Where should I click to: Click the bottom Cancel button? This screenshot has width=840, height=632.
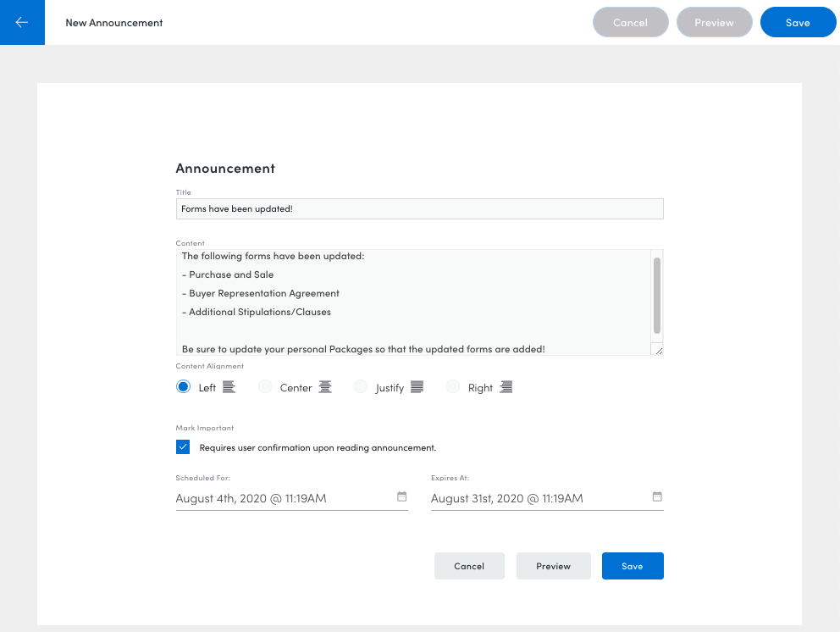pyautogui.click(x=469, y=566)
